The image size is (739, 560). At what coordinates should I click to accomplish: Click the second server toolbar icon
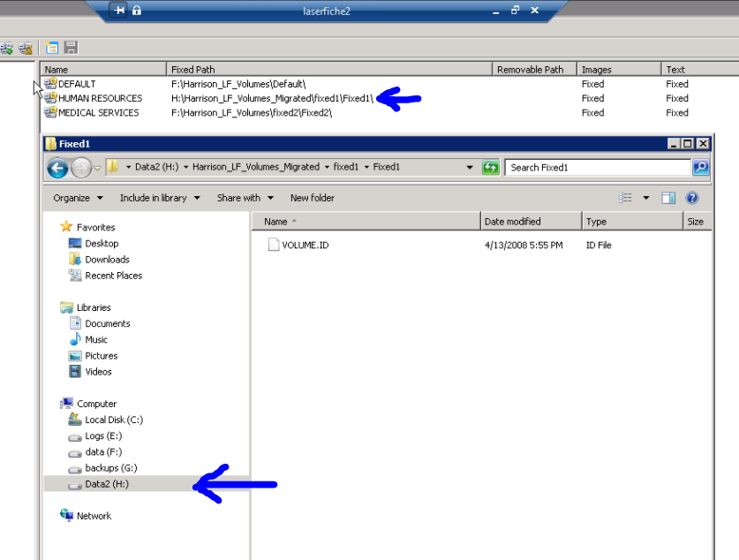26,48
